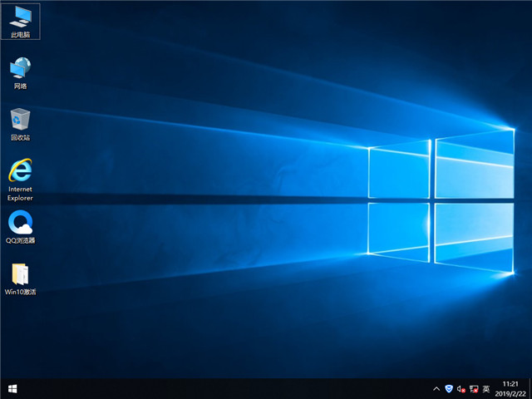Click the Show desktop strip at taskbar end

[x=530, y=389]
